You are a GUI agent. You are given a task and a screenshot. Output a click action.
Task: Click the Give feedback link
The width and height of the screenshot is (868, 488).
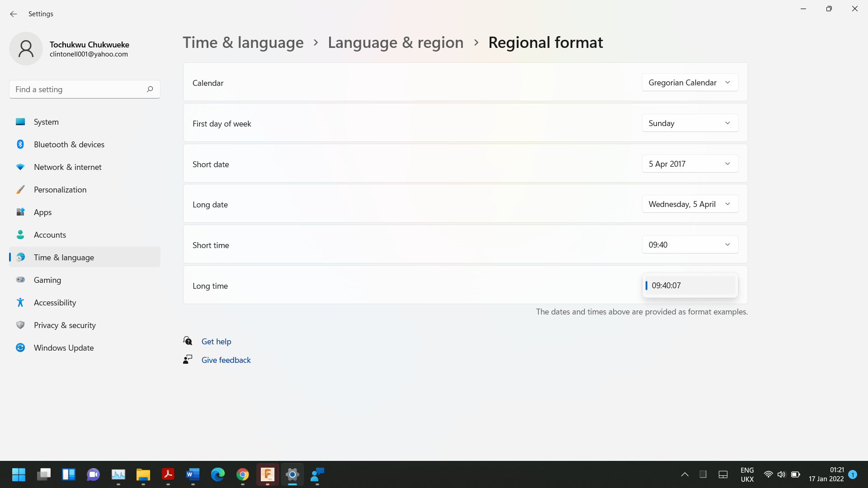pos(226,360)
